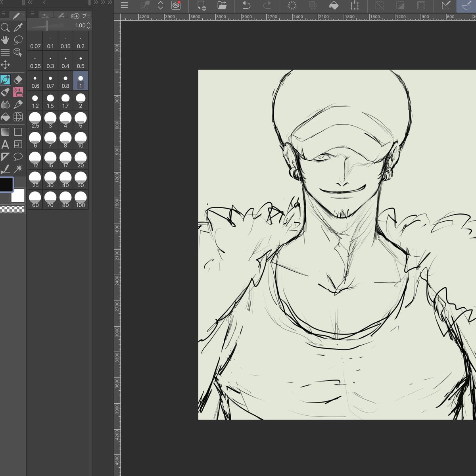
Task: Toggle the highlighted snap to special ruler
Action: pos(466,6)
